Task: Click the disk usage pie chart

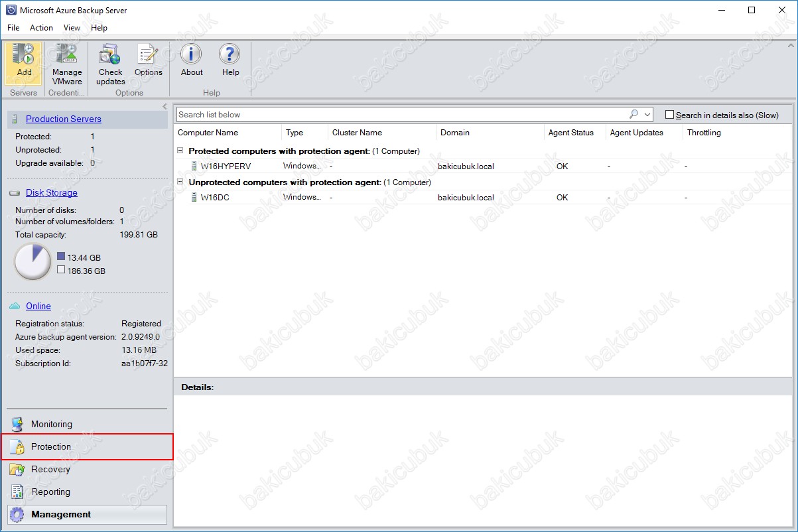Action: (33, 262)
